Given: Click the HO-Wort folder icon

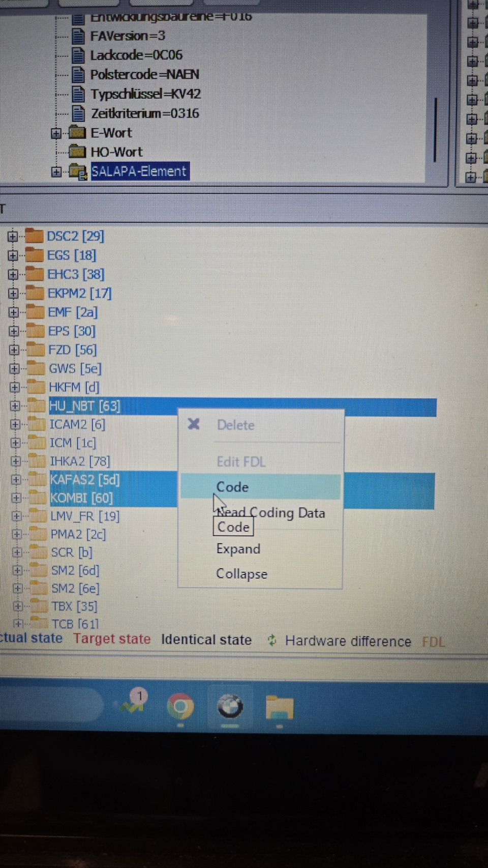Looking at the screenshot, I should pos(77,152).
